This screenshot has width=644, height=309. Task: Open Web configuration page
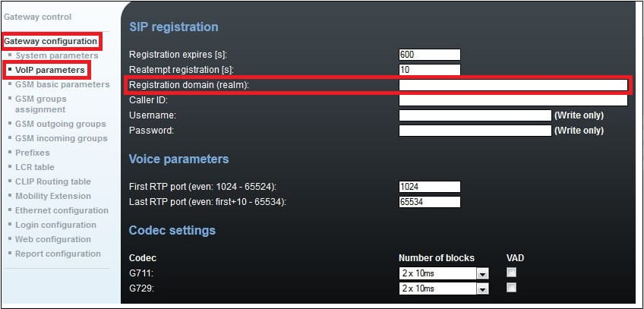(x=53, y=239)
